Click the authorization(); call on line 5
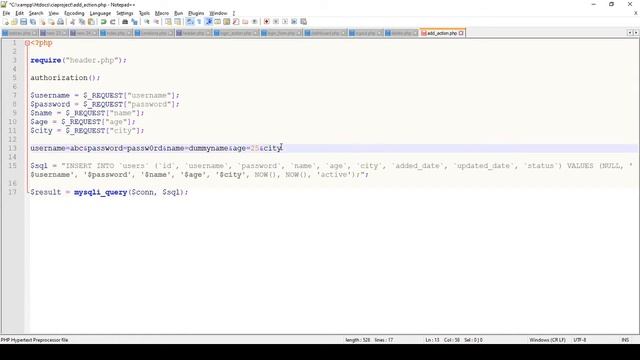Viewport: 640px width, 360px height. pyautogui.click(x=65, y=78)
